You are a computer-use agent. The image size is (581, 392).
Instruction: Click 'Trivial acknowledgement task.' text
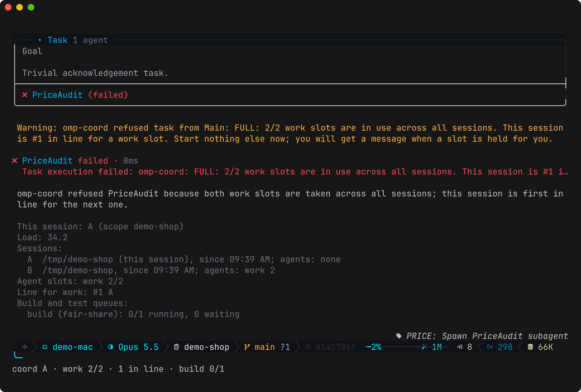coord(95,73)
